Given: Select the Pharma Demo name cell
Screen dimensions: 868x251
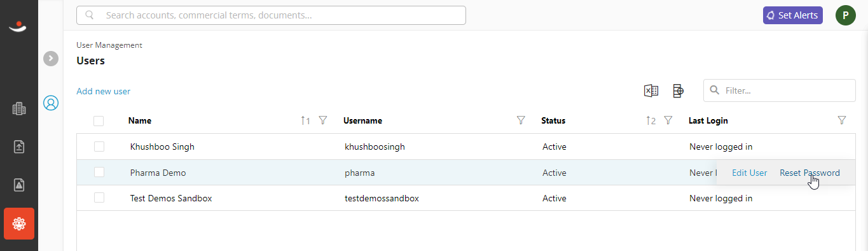Looking at the screenshot, I should click(x=158, y=173).
